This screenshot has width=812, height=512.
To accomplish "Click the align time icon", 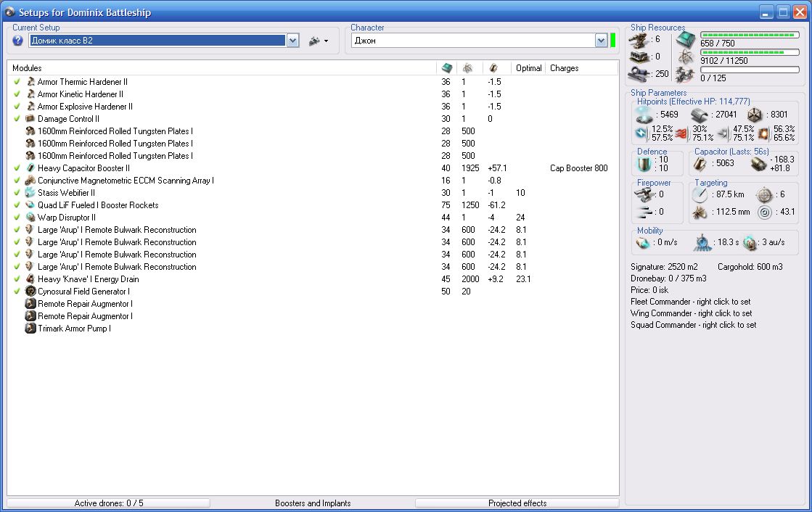I will tap(702, 242).
